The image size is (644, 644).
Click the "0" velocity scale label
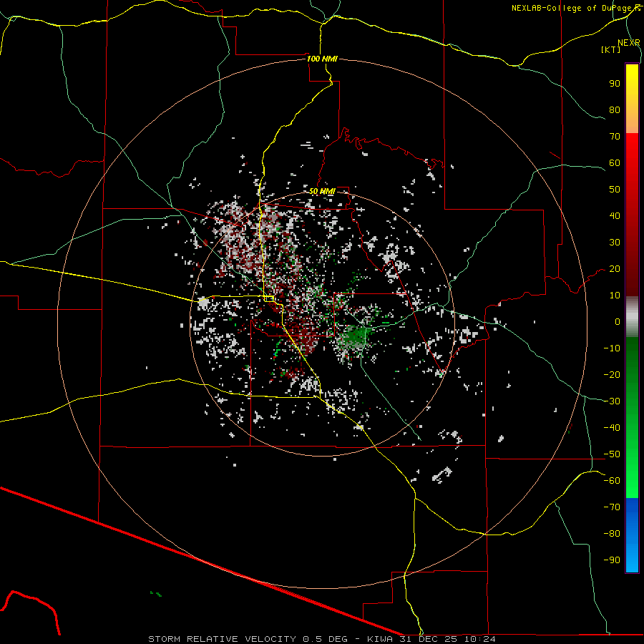pos(618,322)
